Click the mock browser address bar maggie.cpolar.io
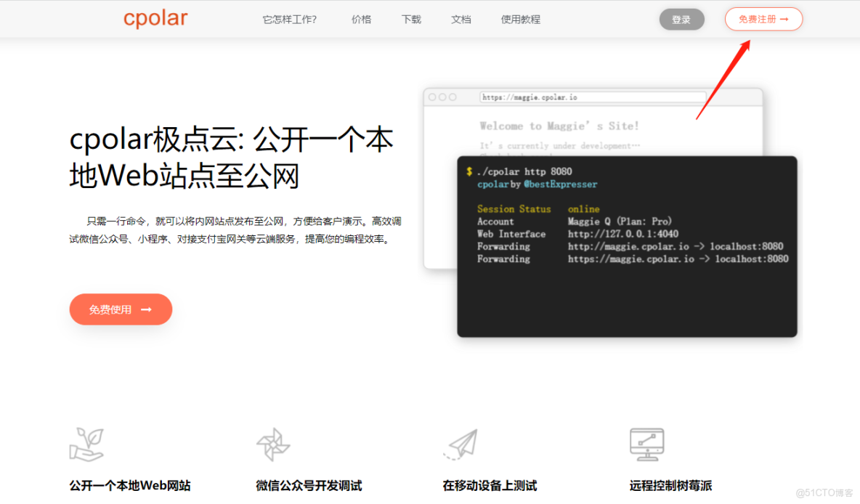 593,97
